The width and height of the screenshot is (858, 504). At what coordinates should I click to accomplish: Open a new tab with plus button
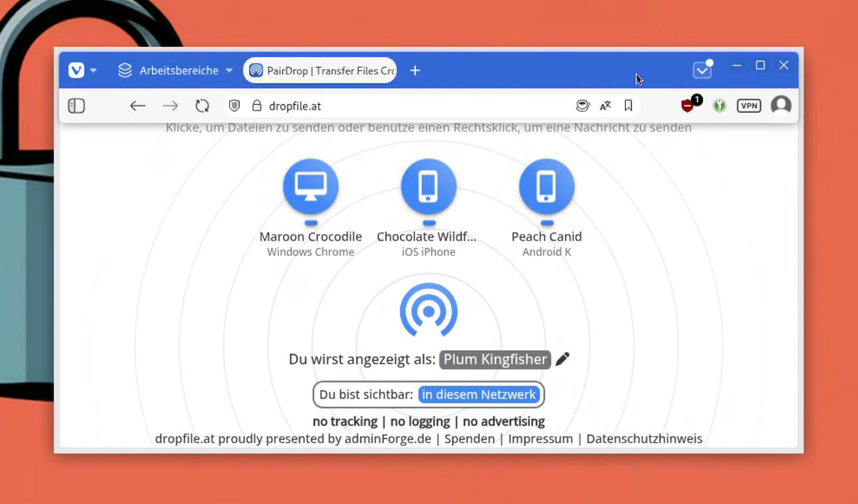click(415, 71)
